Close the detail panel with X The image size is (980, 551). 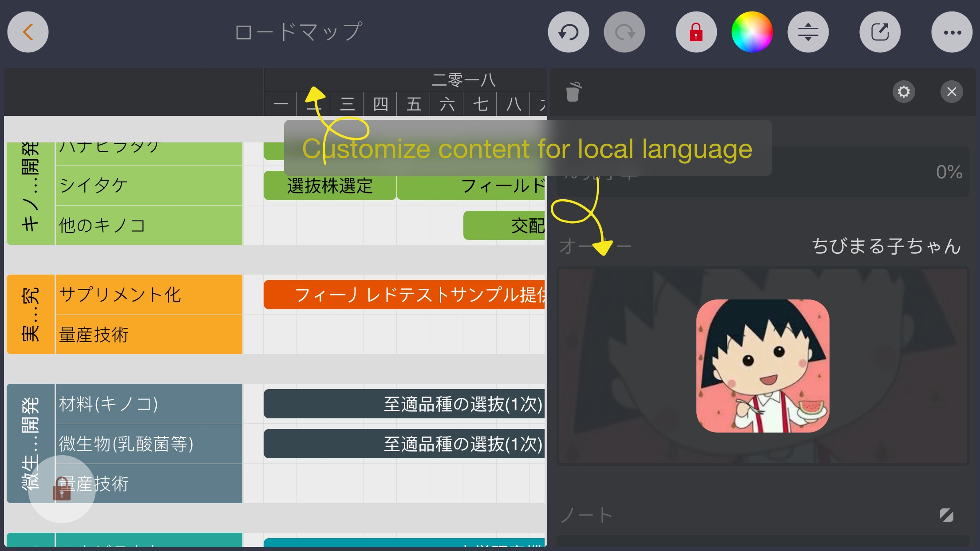coord(952,92)
